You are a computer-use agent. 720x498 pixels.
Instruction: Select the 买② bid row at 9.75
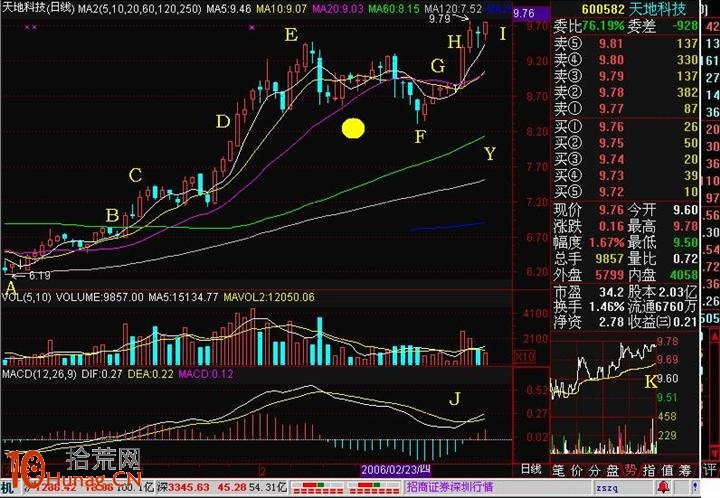625,143
